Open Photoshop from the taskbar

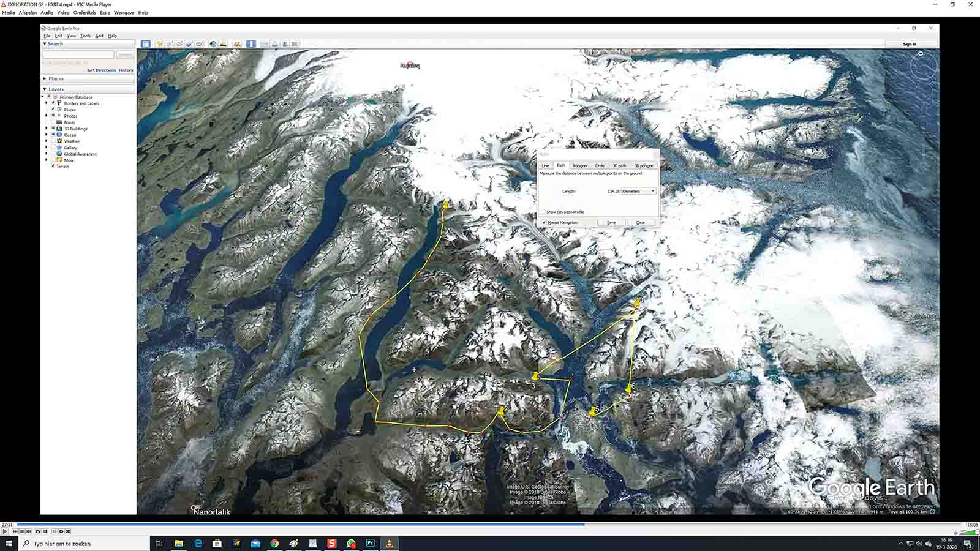[x=370, y=543]
